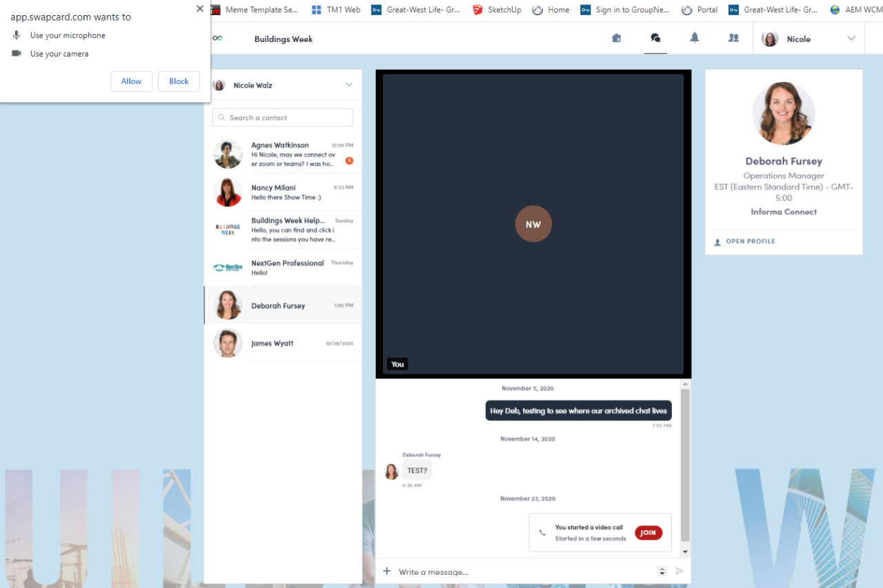Click the send arrow icon in chat
The height and width of the screenshot is (588, 883).
pyautogui.click(x=679, y=571)
